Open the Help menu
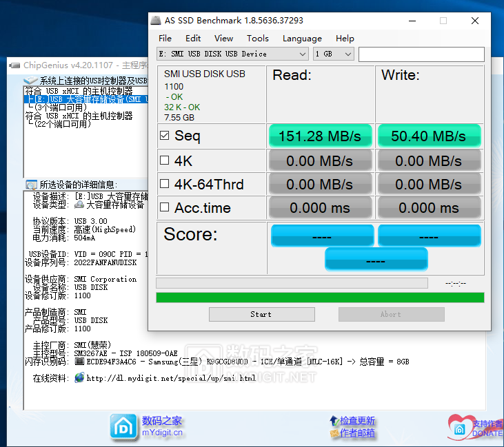504x447 pixels. (345, 39)
